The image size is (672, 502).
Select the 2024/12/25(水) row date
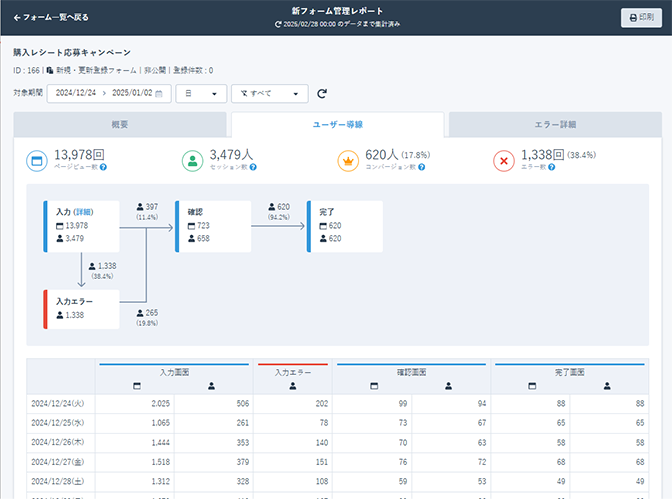pos(58,423)
